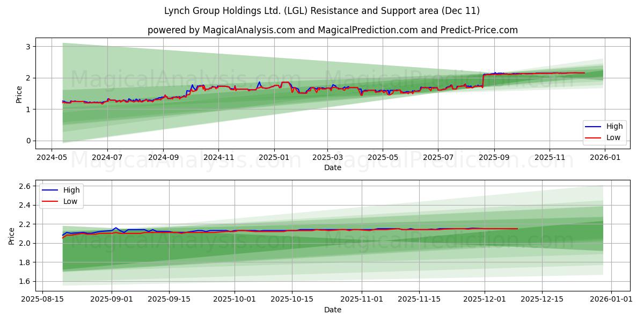The image size is (644, 322).
Task: Click 'Low' in top chart legend
Action: click(x=613, y=137)
